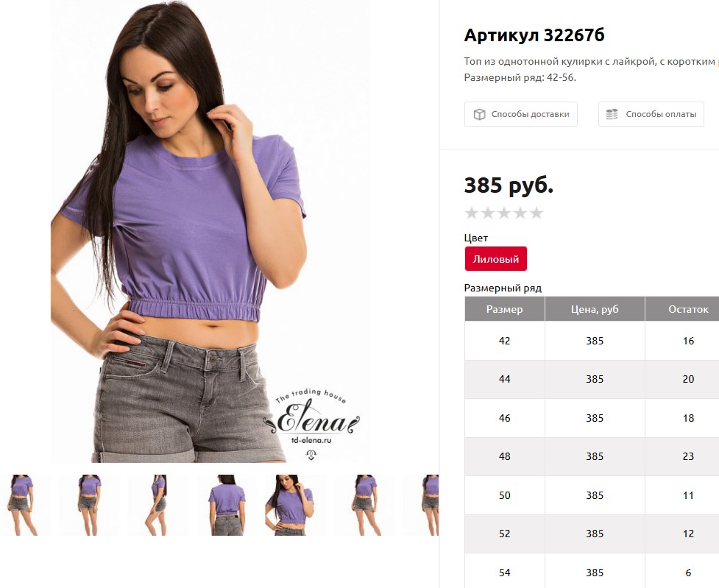View the back-view thumbnail
The image size is (719, 588).
click(x=227, y=505)
